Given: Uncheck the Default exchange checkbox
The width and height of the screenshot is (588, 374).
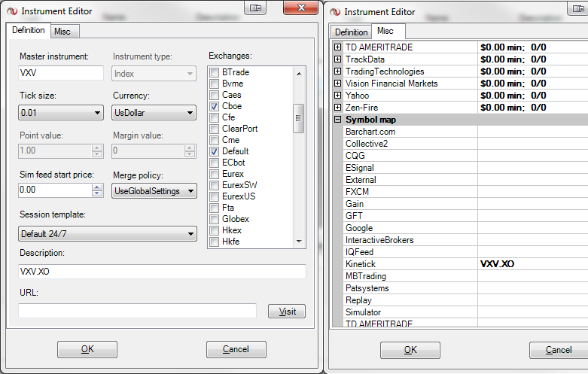Looking at the screenshot, I should 214,151.
